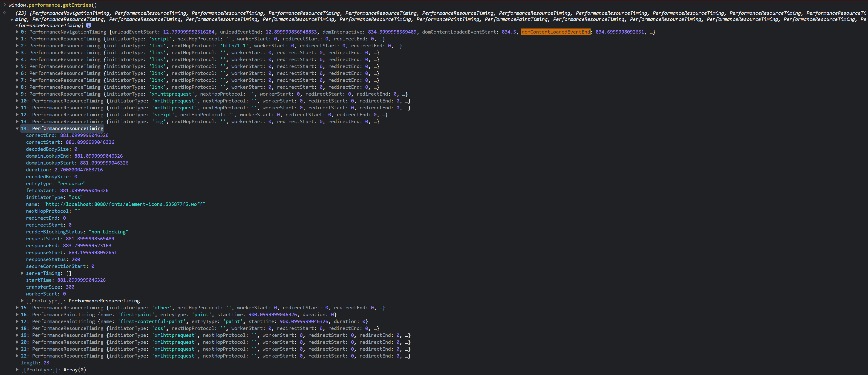Expand the serverTiming array in entry 14

23,273
